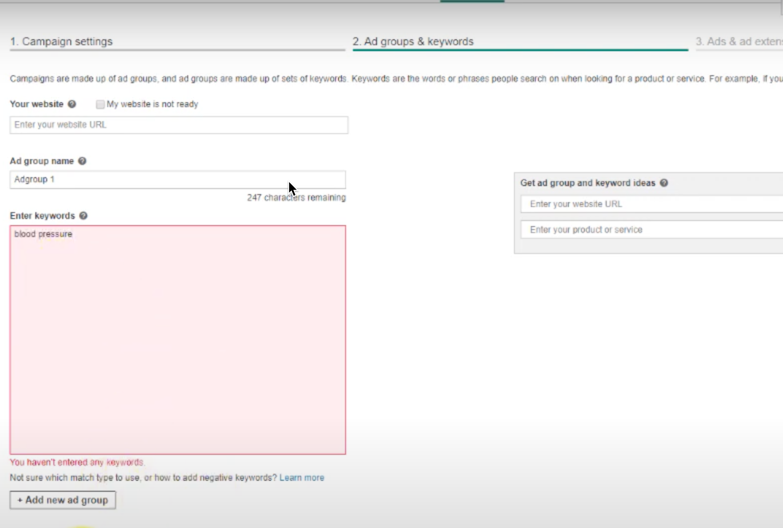Click the Your website URL field
The width and height of the screenshot is (783, 528).
[179, 125]
